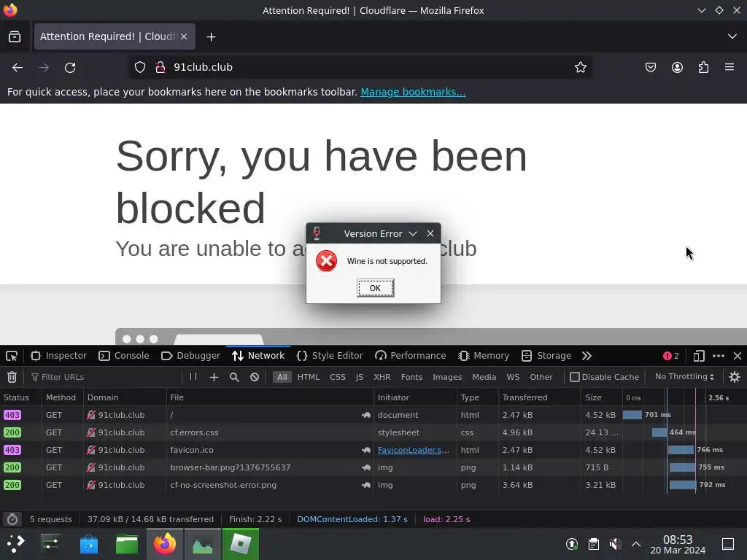747x560 pixels.
Task: Filter requests by WS
Action: coord(513,377)
